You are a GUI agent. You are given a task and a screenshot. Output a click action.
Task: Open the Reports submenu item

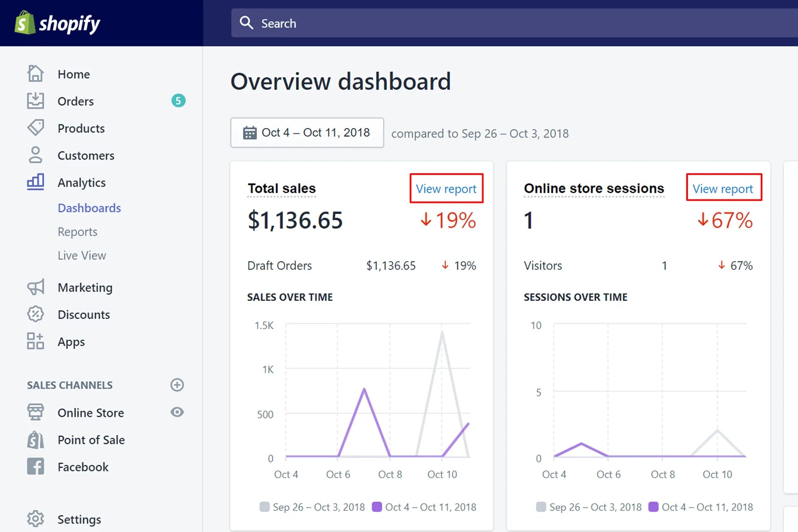click(x=77, y=232)
